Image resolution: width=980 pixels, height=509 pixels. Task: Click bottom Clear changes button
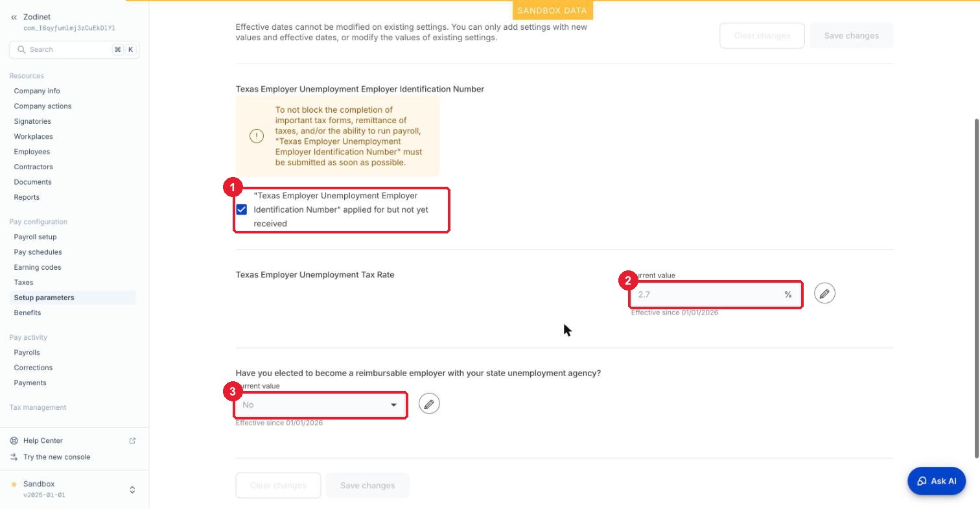point(278,486)
